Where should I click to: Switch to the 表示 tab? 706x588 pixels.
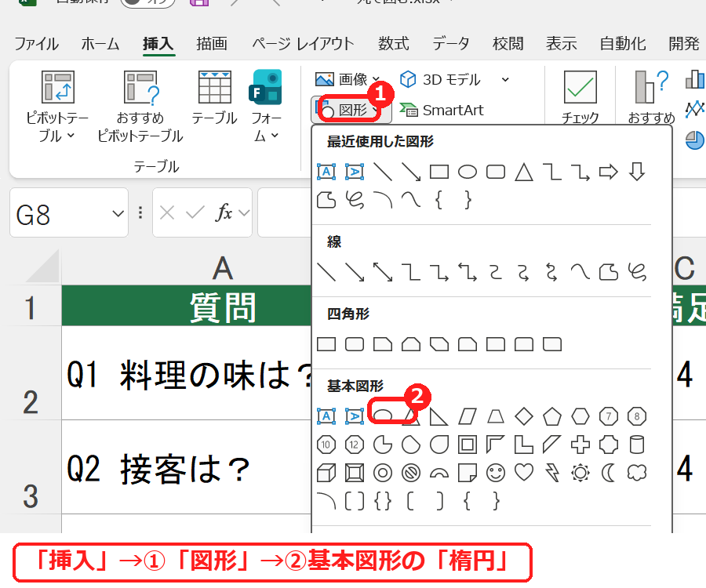click(562, 44)
